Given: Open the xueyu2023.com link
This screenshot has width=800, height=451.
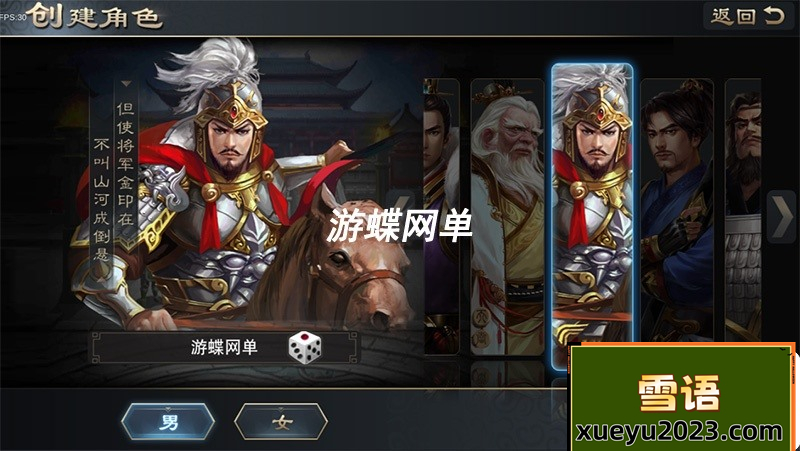Looking at the screenshot, I should click(x=679, y=432).
